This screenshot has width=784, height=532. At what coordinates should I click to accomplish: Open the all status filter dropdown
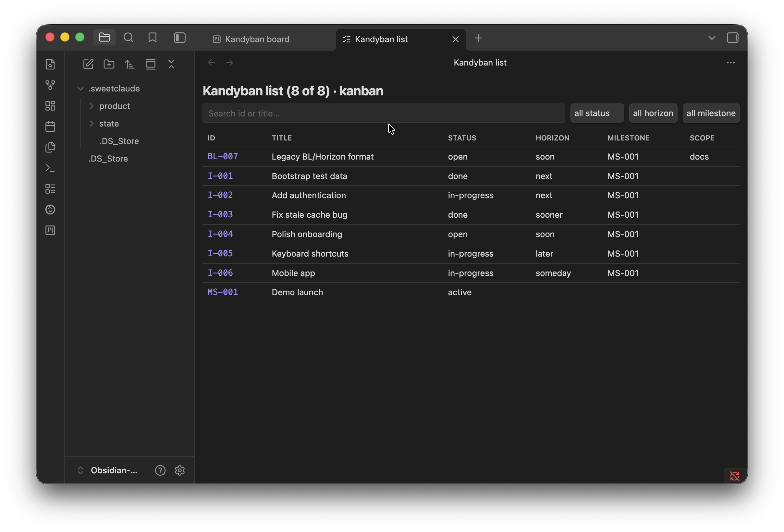[597, 113]
